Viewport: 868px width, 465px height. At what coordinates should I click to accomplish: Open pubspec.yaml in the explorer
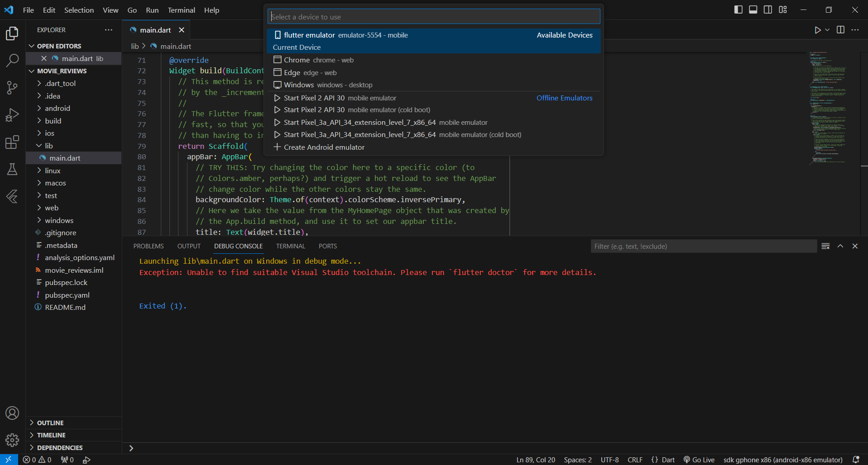pyautogui.click(x=73, y=295)
